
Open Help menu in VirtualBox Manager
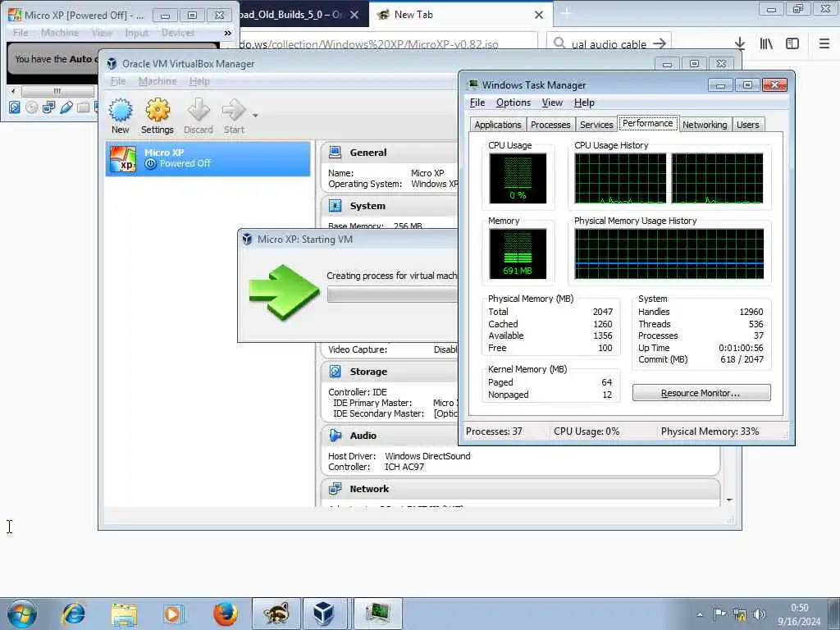(199, 81)
